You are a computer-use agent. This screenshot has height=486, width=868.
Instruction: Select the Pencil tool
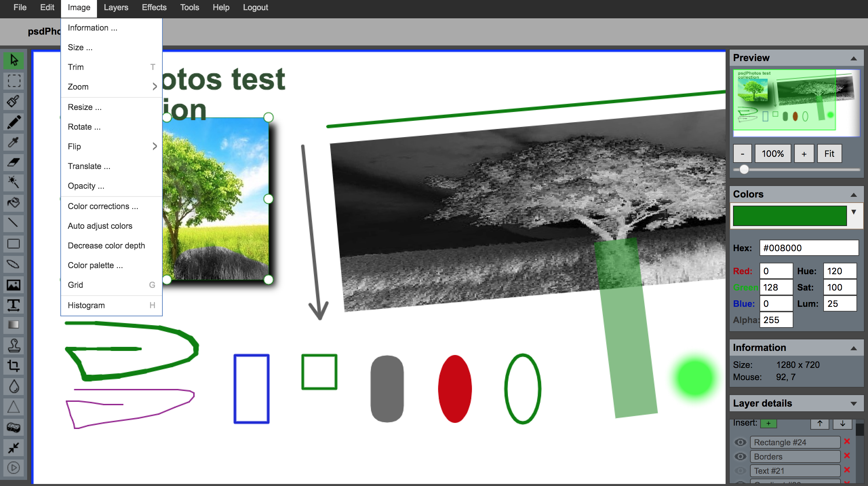pyautogui.click(x=14, y=121)
